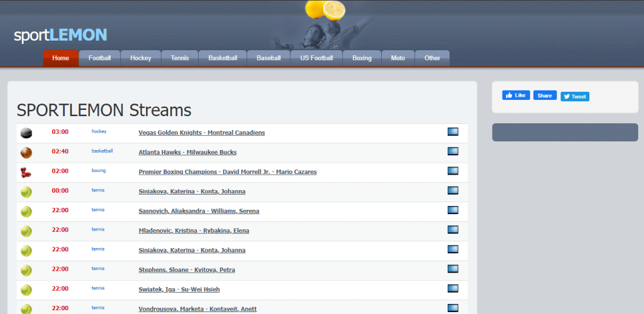Open Mladenovic, Kristina - Rybakina, Elena link
The image size is (644, 314).
[x=194, y=230]
